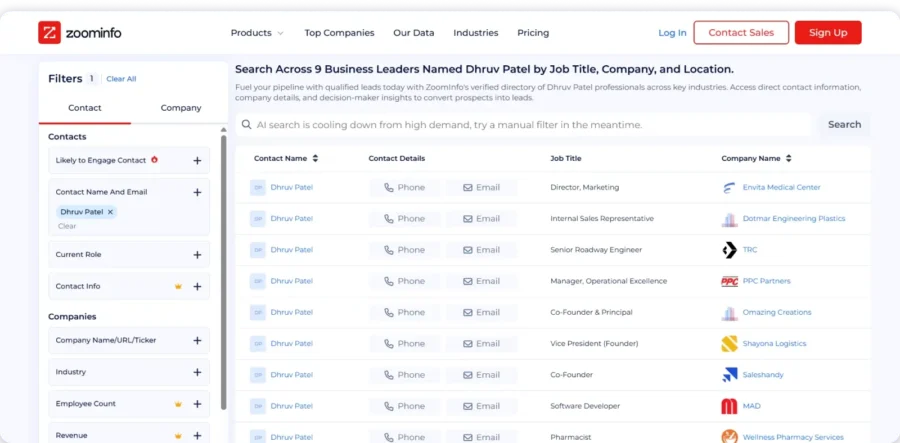Click the AI search input field

click(523, 125)
